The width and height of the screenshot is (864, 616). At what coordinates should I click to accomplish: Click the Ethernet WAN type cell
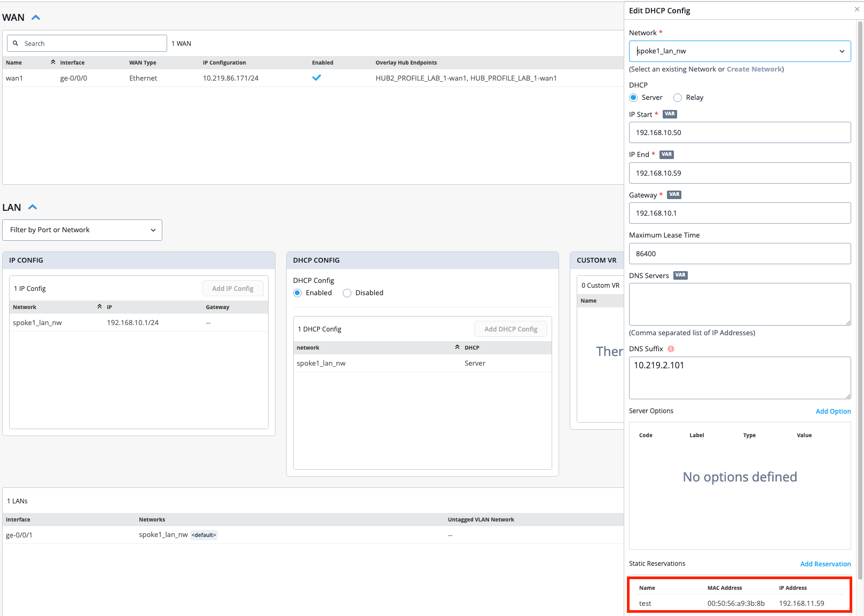(x=143, y=78)
